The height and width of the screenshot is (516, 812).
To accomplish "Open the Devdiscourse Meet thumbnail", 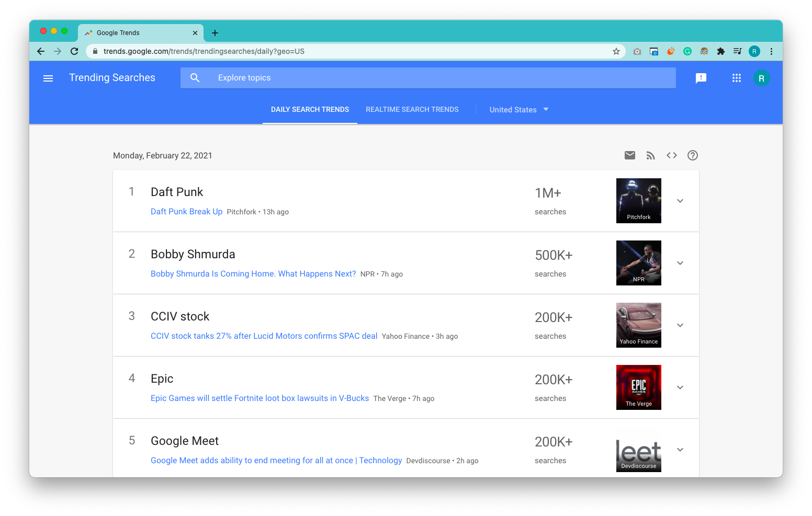I will (x=639, y=450).
